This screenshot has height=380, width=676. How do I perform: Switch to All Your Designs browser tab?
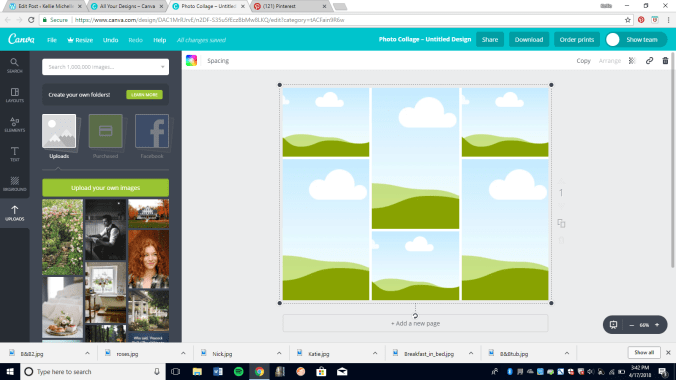tap(127, 6)
